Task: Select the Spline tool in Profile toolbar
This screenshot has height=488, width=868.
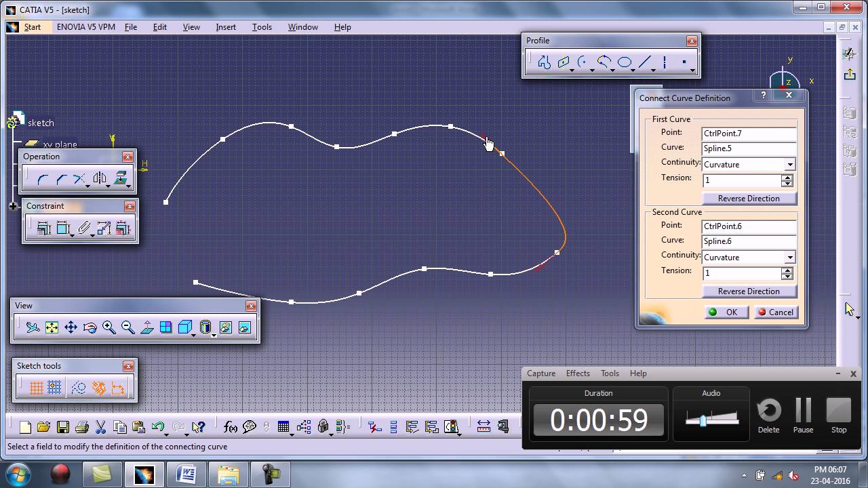Action: pos(603,62)
